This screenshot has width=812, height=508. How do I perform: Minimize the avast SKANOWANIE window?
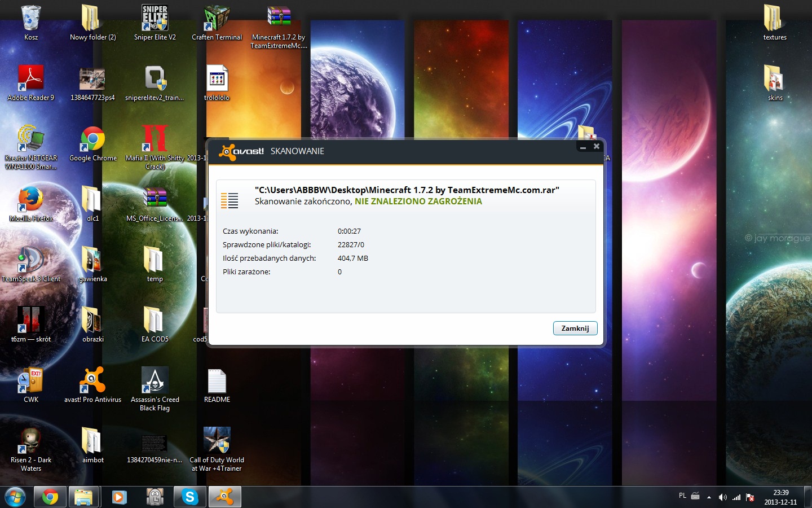(x=583, y=147)
